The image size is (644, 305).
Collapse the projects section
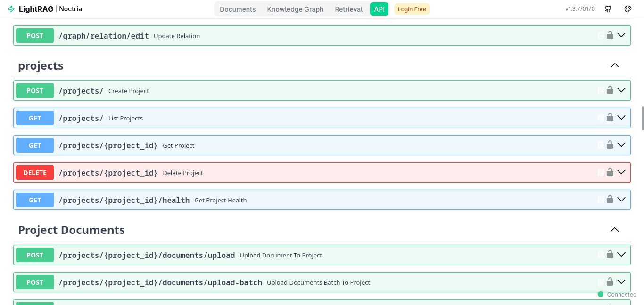(x=615, y=65)
